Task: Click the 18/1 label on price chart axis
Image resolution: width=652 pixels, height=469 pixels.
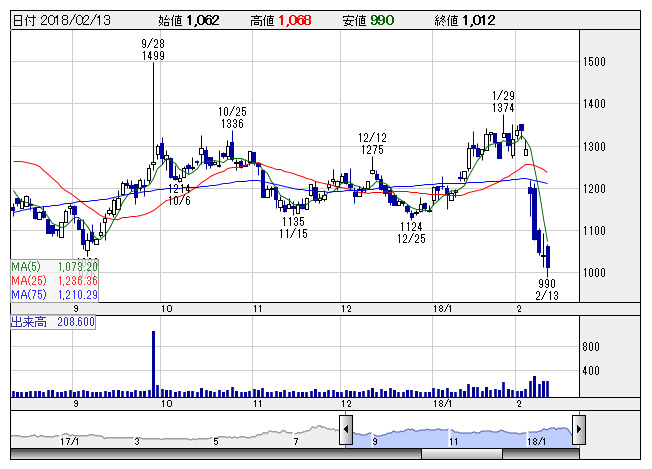Action: coord(442,309)
